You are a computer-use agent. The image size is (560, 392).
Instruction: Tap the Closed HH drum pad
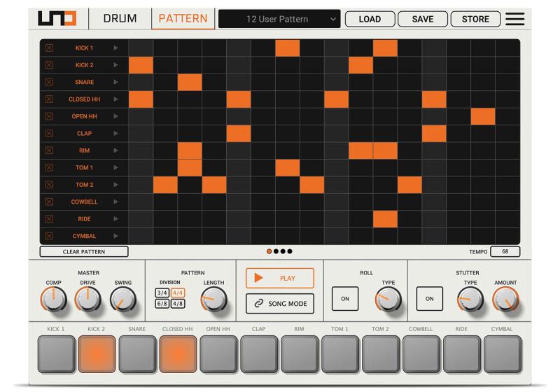(178, 354)
